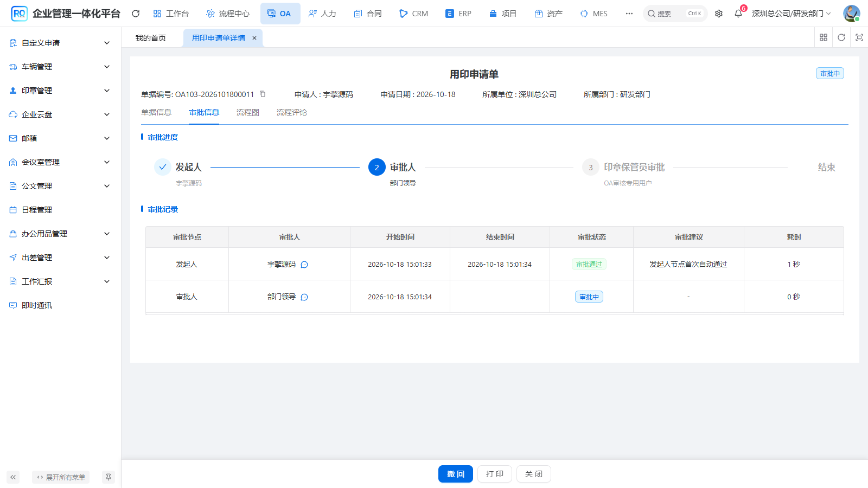Expand the 工作汇报 menu

point(60,281)
